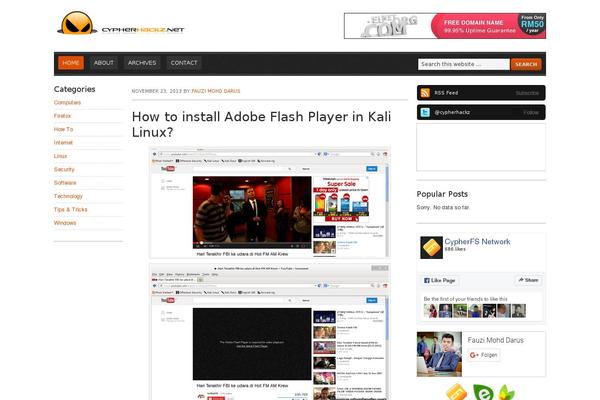Open the Software category
Image resolution: width=600 pixels, height=400 pixels.
[x=65, y=183]
